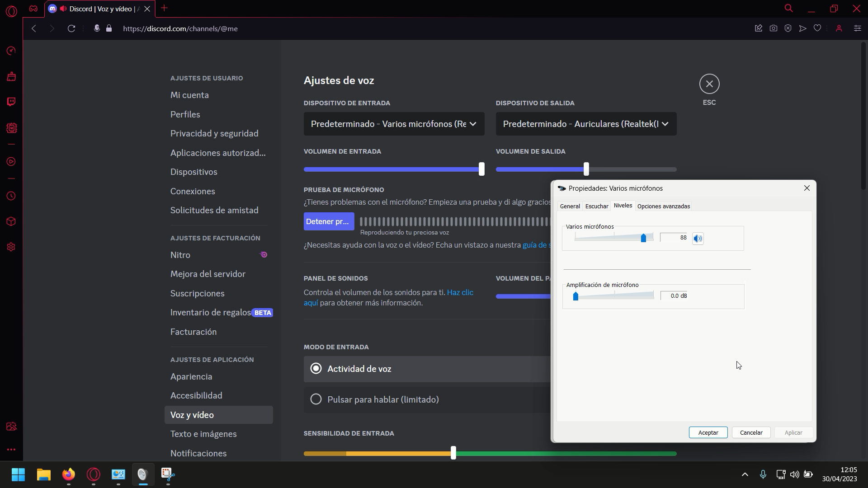This screenshot has height=488, width=868.
Task: Click Varios micrófonos level slider thumb
Action: pyautogui.click(x=643, y=238)
